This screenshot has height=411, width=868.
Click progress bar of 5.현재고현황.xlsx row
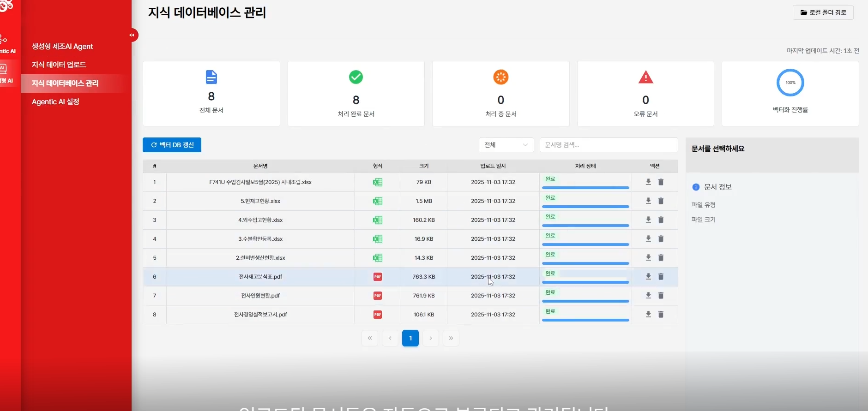(585, 207)
